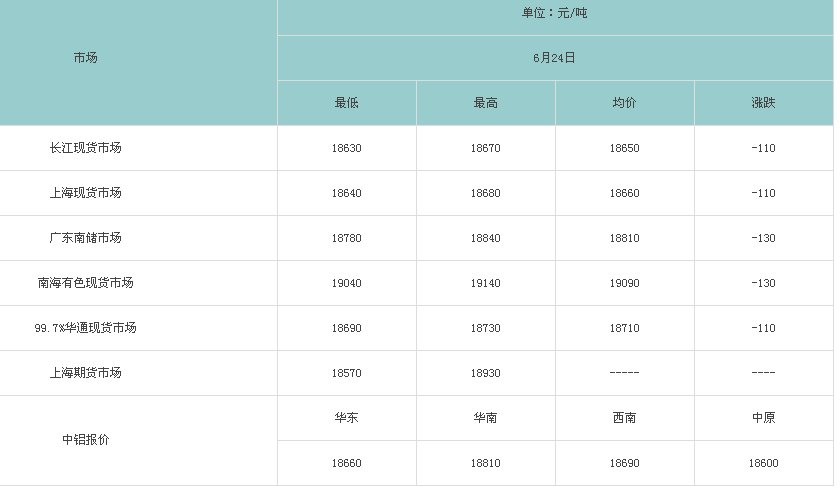The image size is (840, 487).
Task: Click the 均价 column header
Action: pos(625,103)
